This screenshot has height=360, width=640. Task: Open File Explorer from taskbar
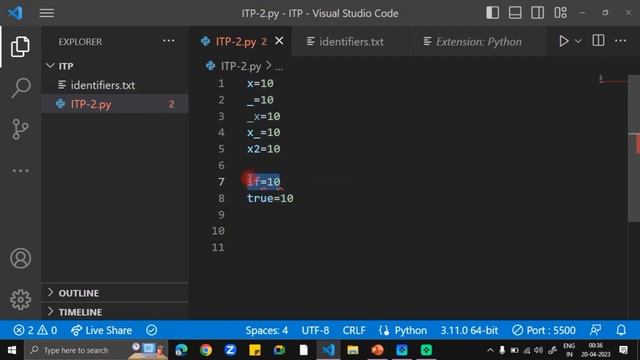pyautogui.click(x=353, y=350)
